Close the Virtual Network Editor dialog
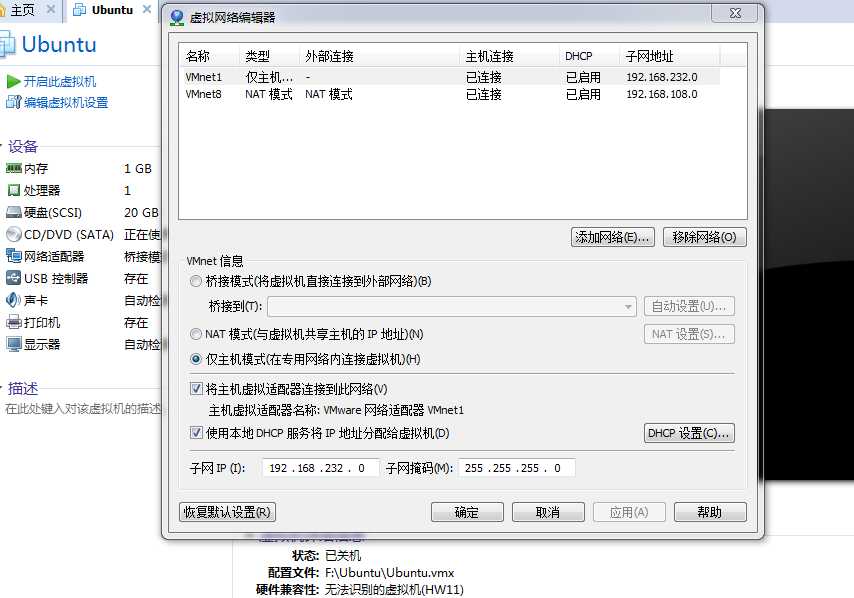Screen dimensions: 854x598 [734, 13]
